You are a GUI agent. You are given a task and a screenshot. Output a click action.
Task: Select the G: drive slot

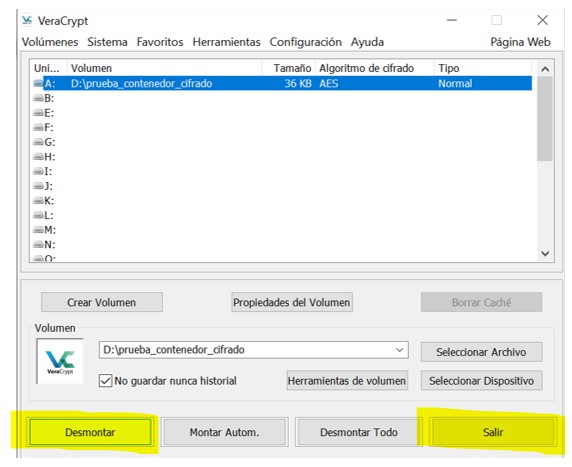click(x=44, y=142)
